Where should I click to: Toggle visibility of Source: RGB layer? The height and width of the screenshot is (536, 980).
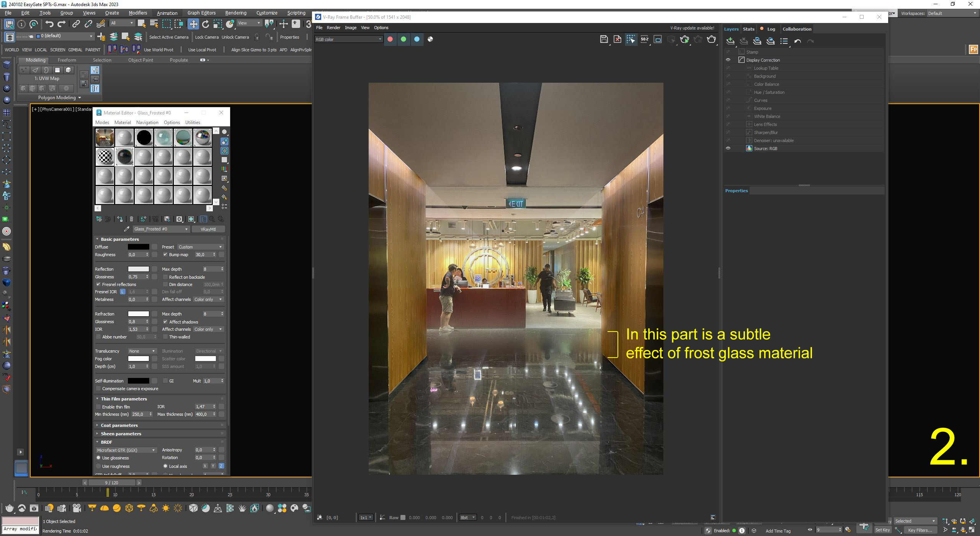tap(728, 149)
